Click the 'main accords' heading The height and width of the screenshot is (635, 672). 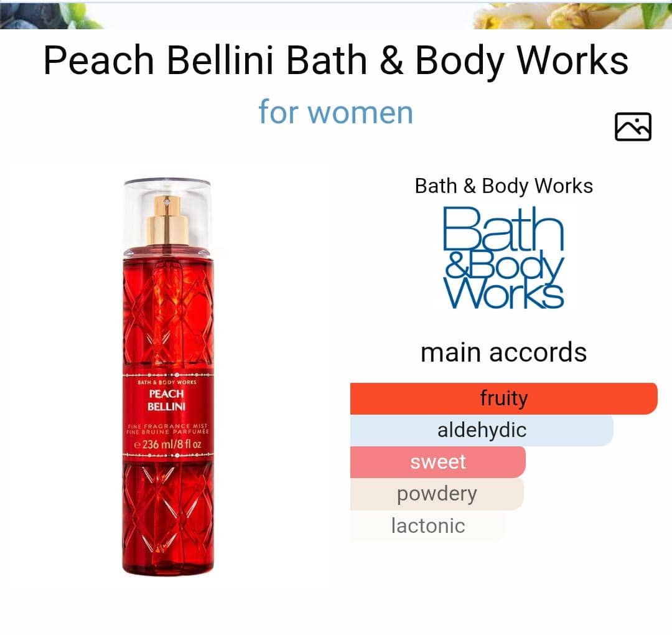pyautogui.click(x=503, y=352)
